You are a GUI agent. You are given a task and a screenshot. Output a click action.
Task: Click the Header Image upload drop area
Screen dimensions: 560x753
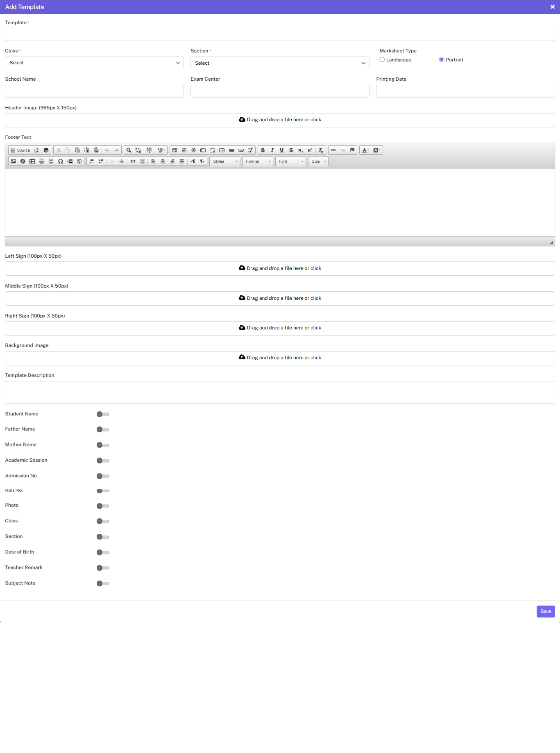point(280,120)
